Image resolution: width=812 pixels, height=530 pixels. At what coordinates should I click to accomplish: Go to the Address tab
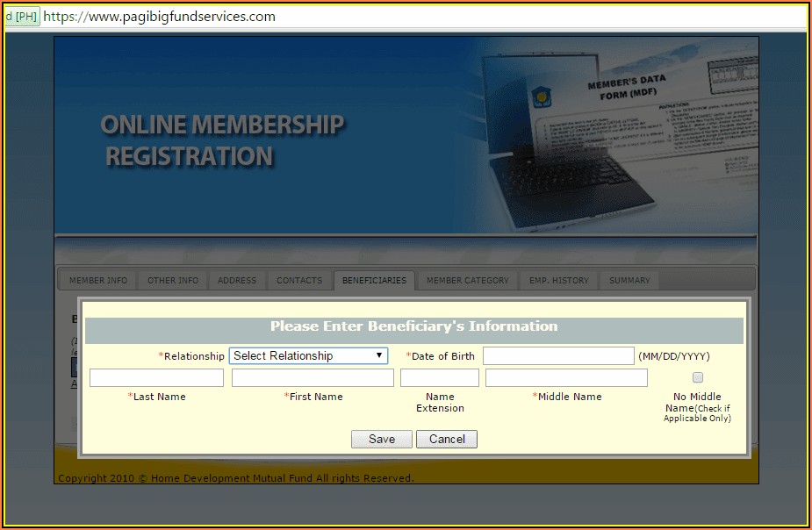tap(237, 281)
